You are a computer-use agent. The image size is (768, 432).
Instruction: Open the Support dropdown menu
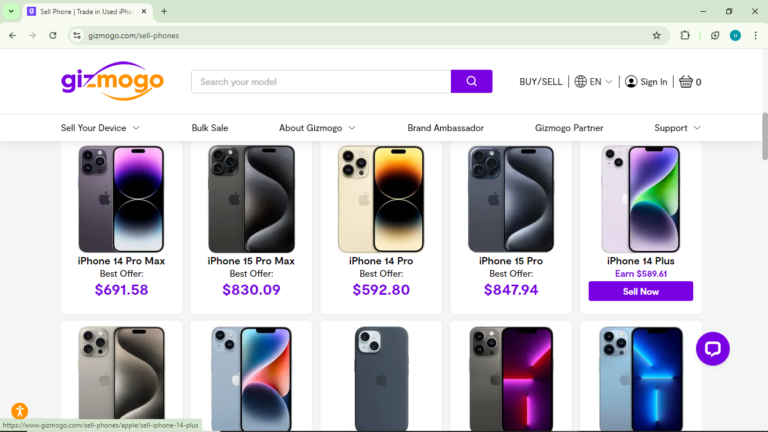[677, 128]
